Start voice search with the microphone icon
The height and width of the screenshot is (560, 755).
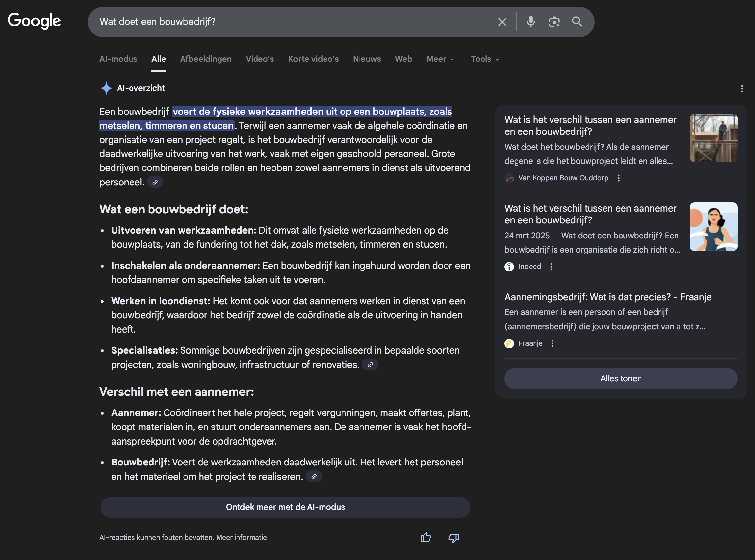[531, 22]
